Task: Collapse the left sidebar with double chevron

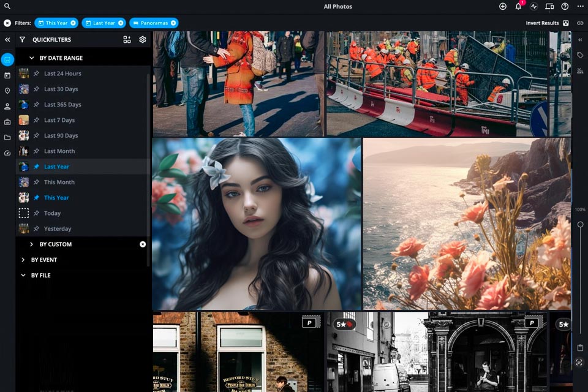Action: [x=7, y=39]
